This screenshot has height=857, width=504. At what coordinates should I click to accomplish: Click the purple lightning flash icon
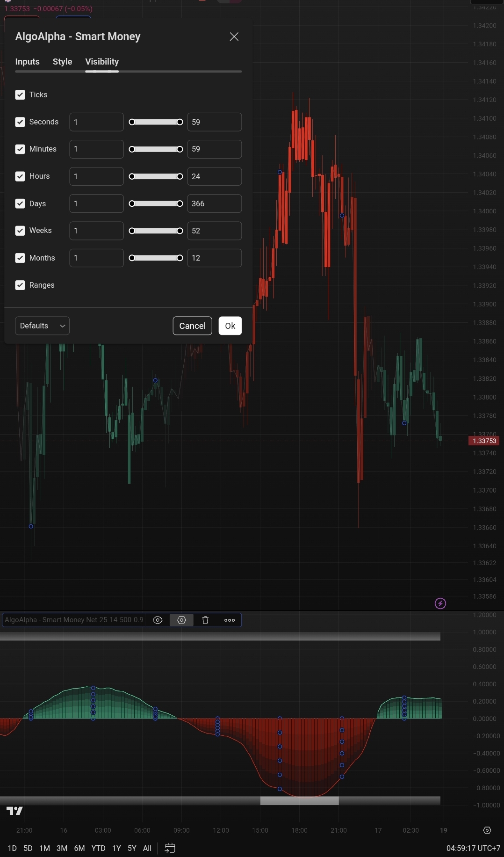pos(440,603)
